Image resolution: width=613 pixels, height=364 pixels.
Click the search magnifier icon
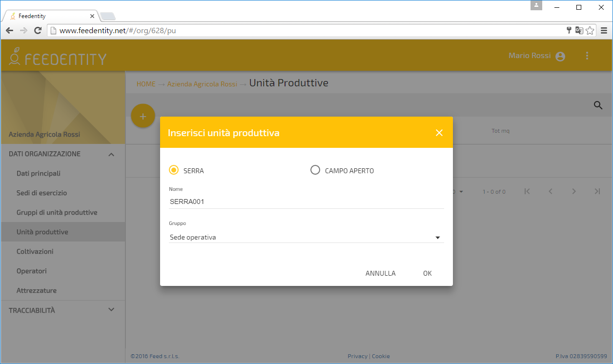pos(598,105)
